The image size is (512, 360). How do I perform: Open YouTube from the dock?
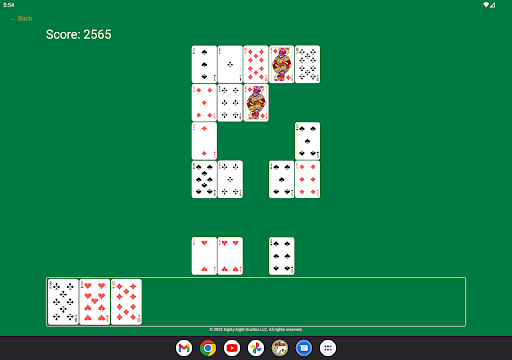(x=232, y=348)
